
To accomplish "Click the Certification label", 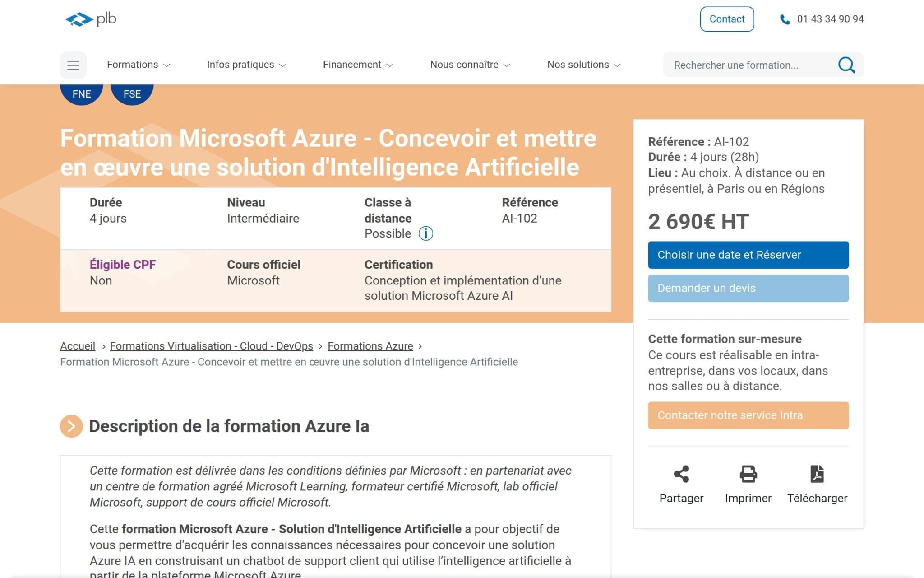I will [x=398, y=265].
